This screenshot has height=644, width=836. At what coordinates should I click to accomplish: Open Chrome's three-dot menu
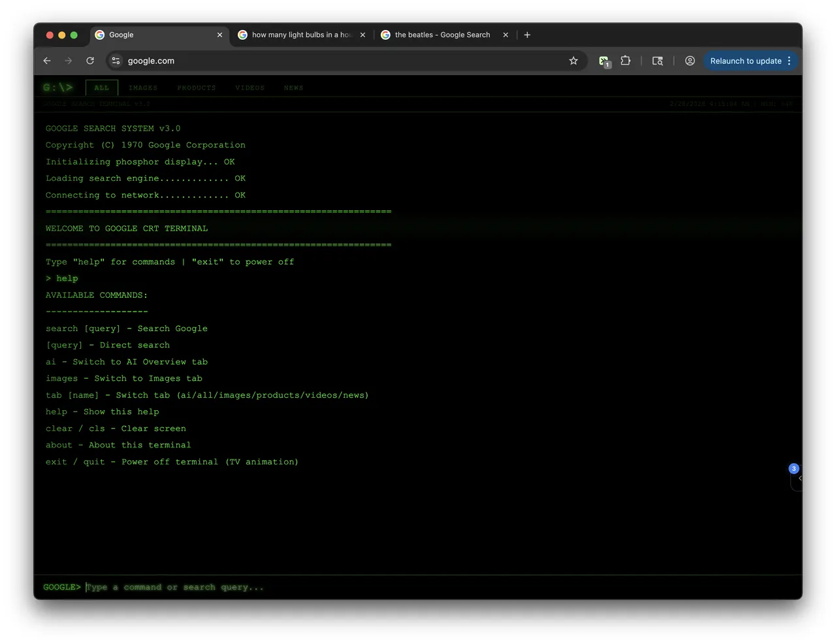tap(789, 61)
